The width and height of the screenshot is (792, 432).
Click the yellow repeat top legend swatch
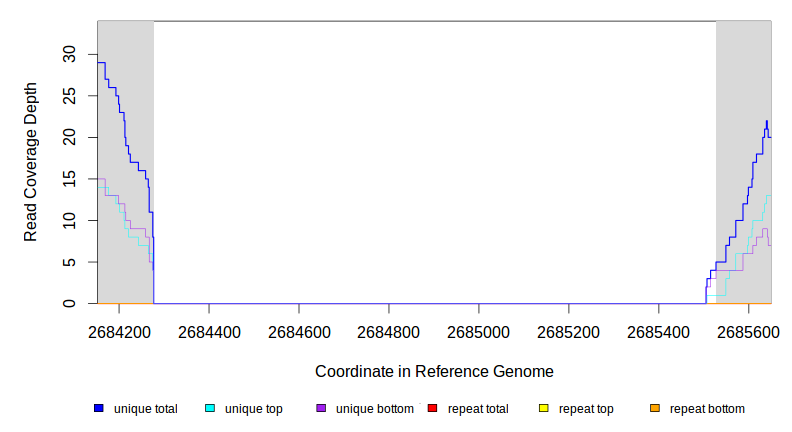[543, 409]
